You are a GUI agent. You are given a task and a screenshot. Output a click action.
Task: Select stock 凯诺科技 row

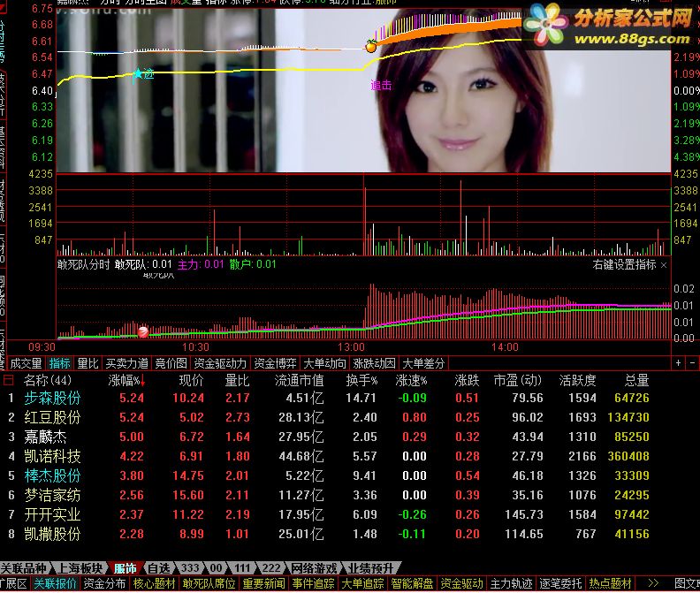[x=326, y=456]
